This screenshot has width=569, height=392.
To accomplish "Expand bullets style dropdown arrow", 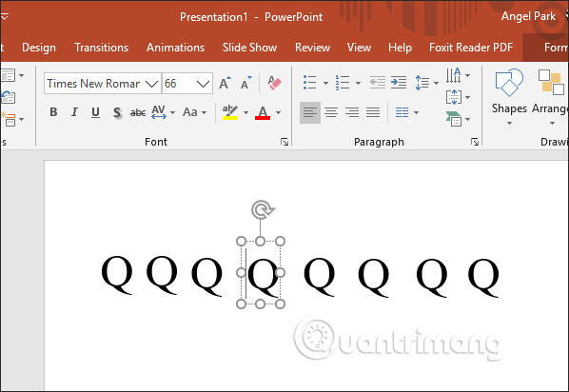I will click(325, 83).
